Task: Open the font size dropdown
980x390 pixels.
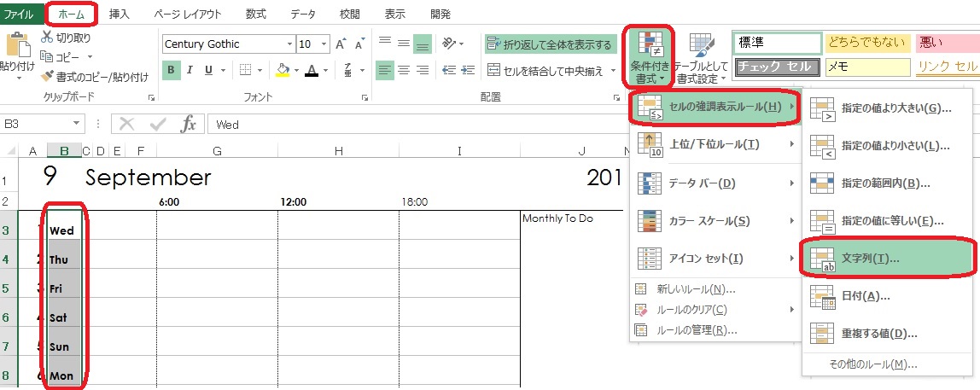Action: coord(324,44)
